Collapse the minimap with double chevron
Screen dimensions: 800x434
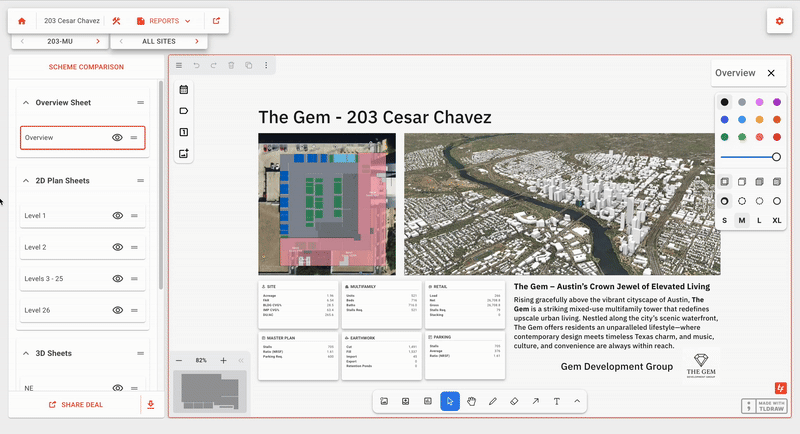pos(241,361)
